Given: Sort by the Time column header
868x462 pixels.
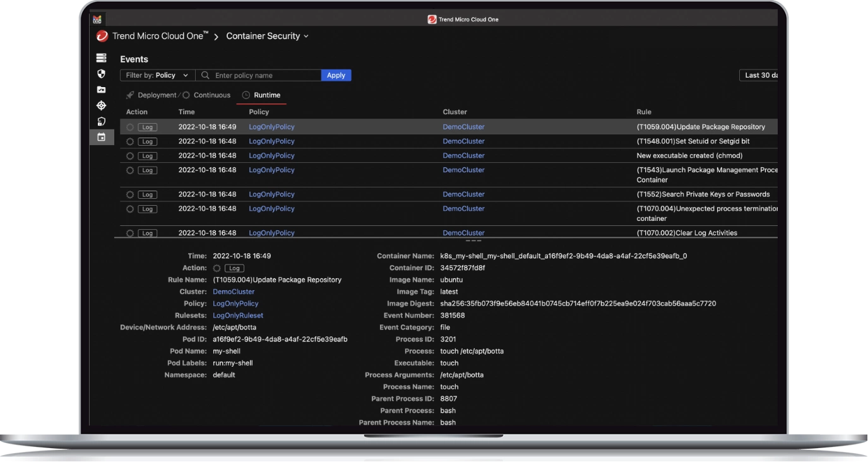Looking at the screenshot, I should pyautogui.click(x=186, y=112).
